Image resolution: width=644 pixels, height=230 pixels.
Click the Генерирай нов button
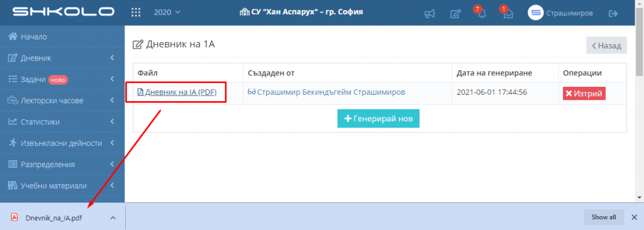(378, 118)
